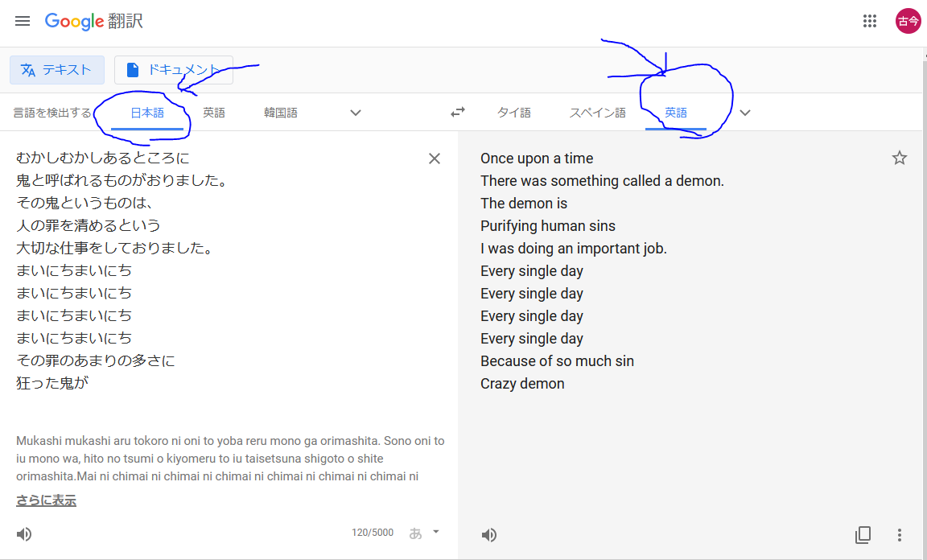Switch to the テキスト mode
The width and height of the screenshot is (927, 560).
57,70
